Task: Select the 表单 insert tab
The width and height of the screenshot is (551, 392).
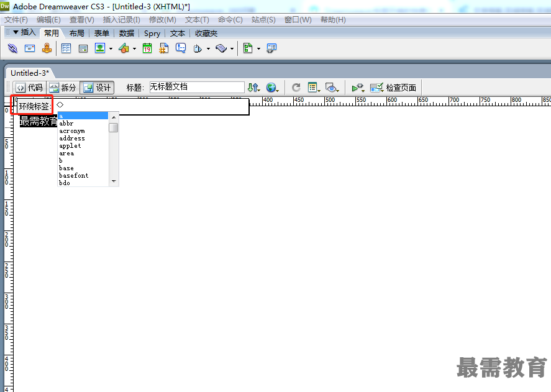Action: coord(101,34)
